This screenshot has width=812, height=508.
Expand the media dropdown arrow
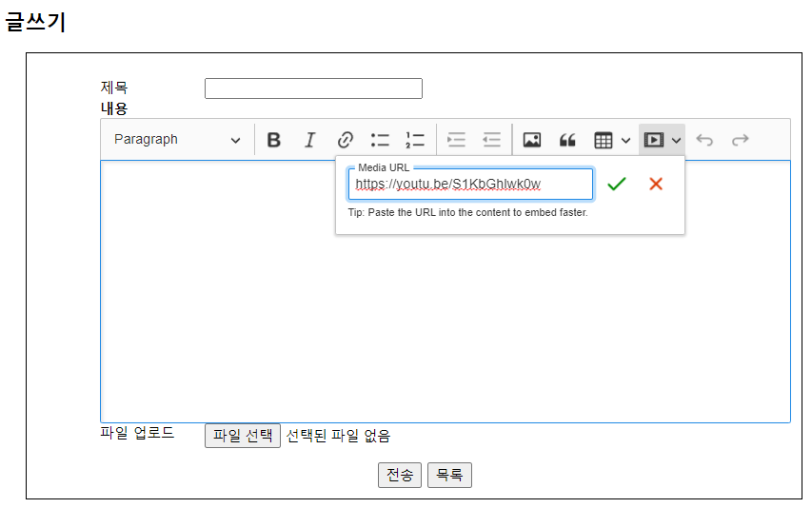click(676, 140)
